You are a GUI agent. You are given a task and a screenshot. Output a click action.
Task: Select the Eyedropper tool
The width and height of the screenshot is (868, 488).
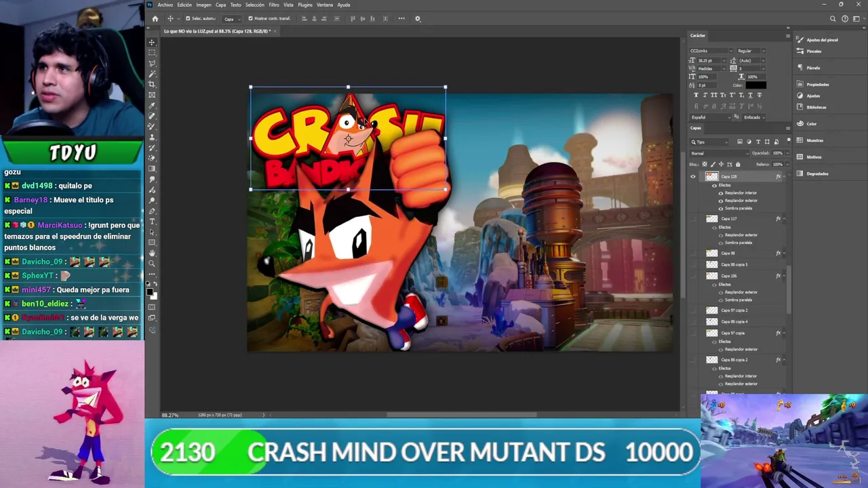tap(152, 105)
